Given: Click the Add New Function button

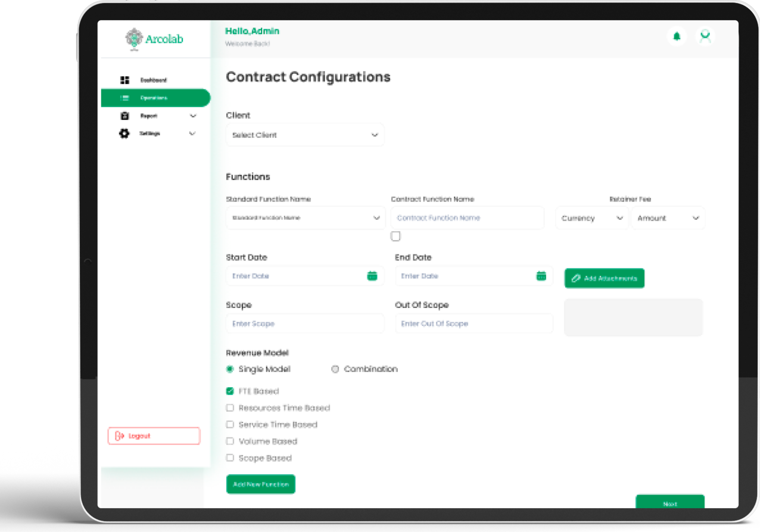Looking at the screenshot, I should (x=261, y=484).
